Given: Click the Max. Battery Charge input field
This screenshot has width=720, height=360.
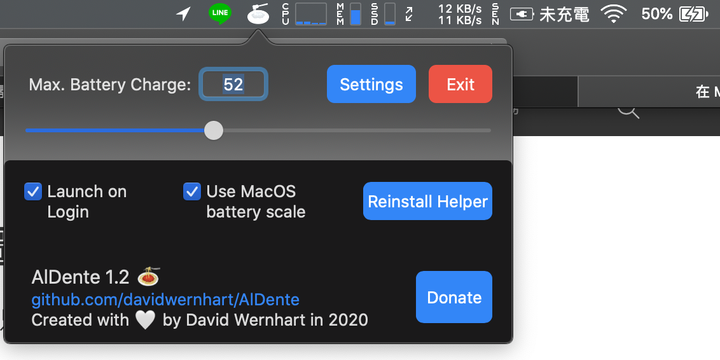Looking at the screenshot, I should [233, 84].
